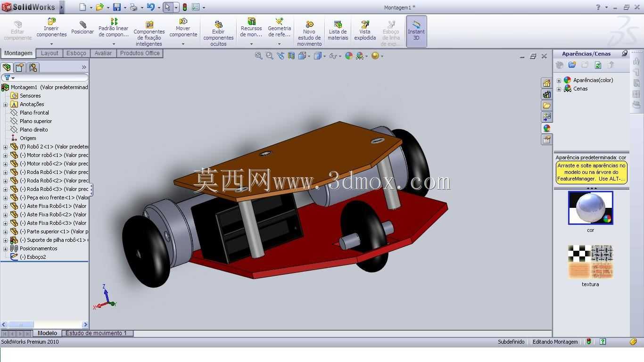Switch to the PropertyManager tab

(19, 67)
